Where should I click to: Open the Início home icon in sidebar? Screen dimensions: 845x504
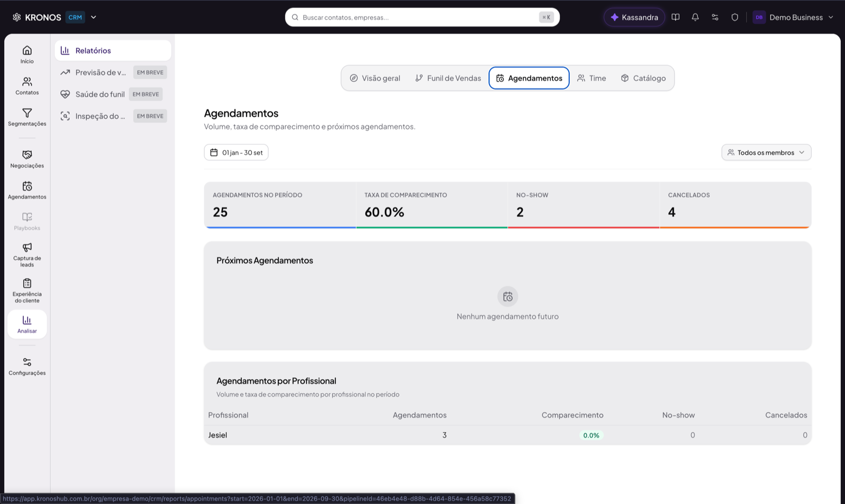[x=27, y=50]
